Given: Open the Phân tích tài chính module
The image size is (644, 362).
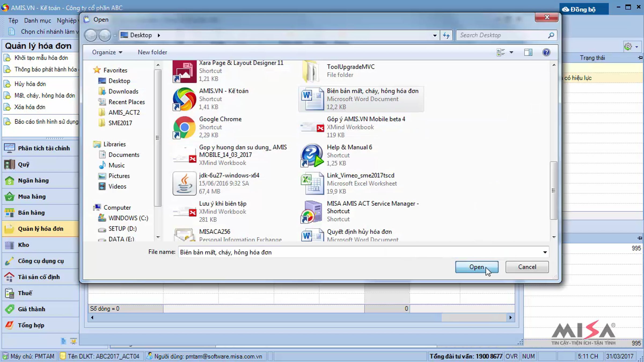Looking at the screenshot, I should 40,148.
